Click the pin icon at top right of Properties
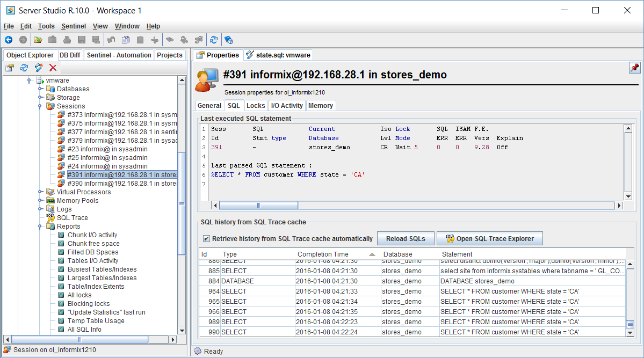 point(634,68)
